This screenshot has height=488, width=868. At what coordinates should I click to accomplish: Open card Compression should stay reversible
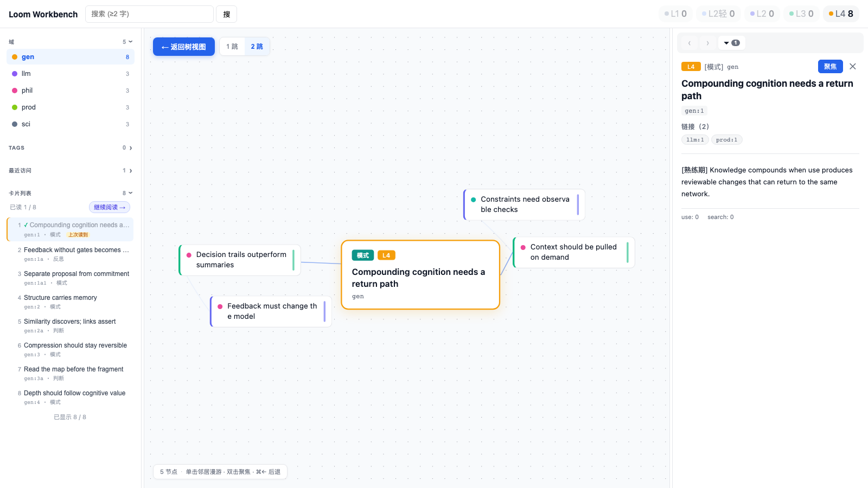[x=71, y=349]
